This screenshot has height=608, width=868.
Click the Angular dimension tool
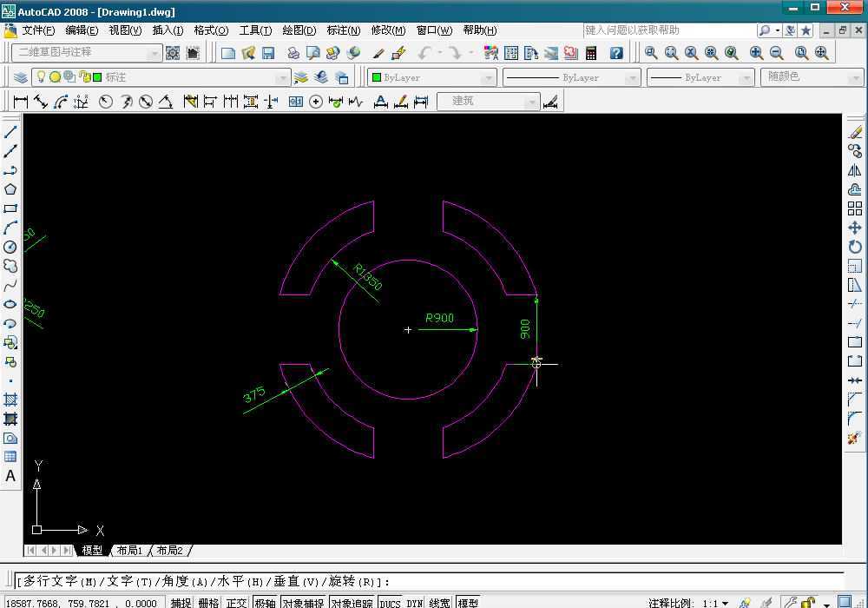click(166, 102)
